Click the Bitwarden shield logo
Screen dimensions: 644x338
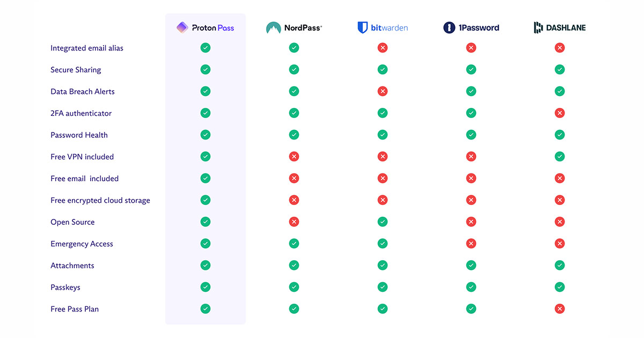coord(363,27)
